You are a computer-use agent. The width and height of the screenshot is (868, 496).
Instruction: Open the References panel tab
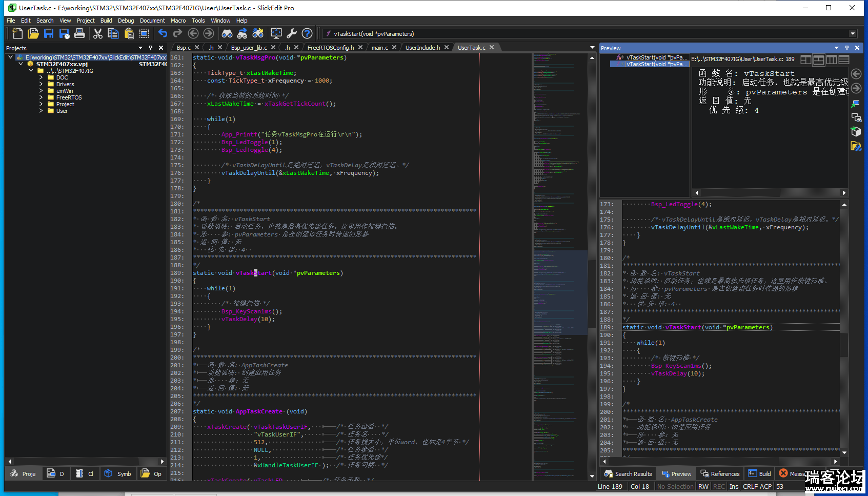coord(720,474)
